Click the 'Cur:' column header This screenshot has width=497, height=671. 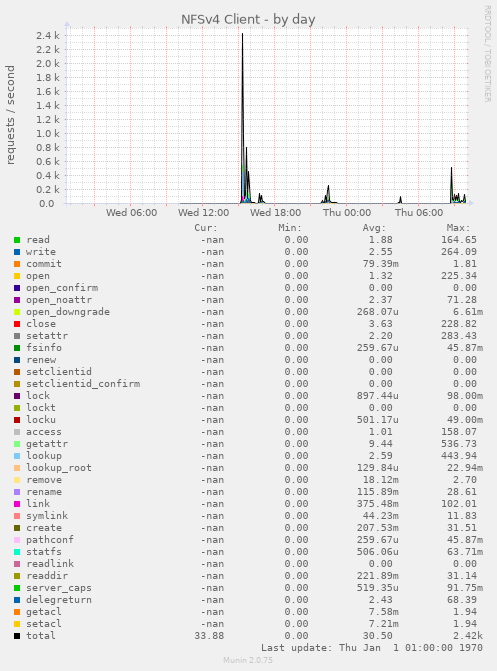point(206,228)
